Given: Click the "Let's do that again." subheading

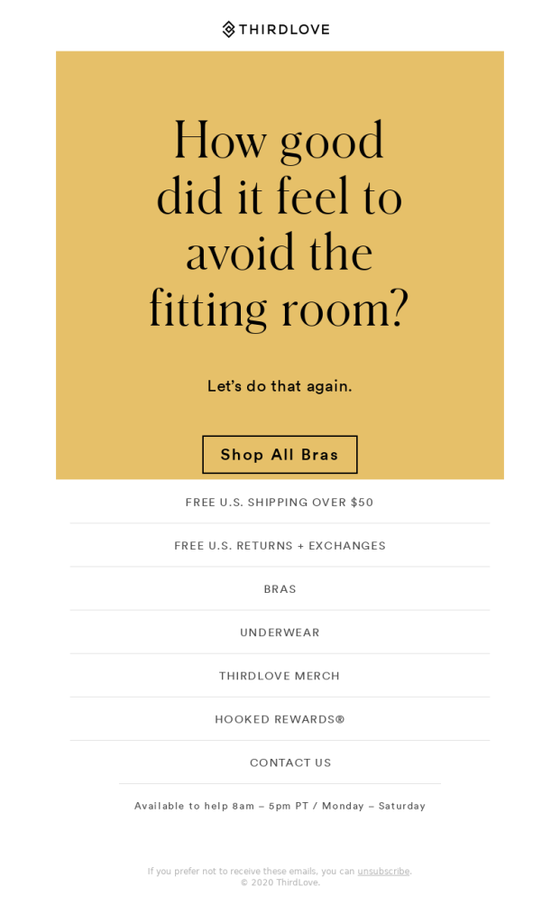Looking at the screenshot, I should pos(280,386).
